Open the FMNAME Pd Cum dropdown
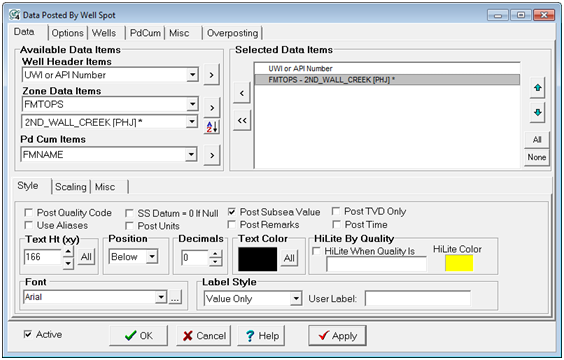Screen dimensions: 564x360 pos(109,155)
